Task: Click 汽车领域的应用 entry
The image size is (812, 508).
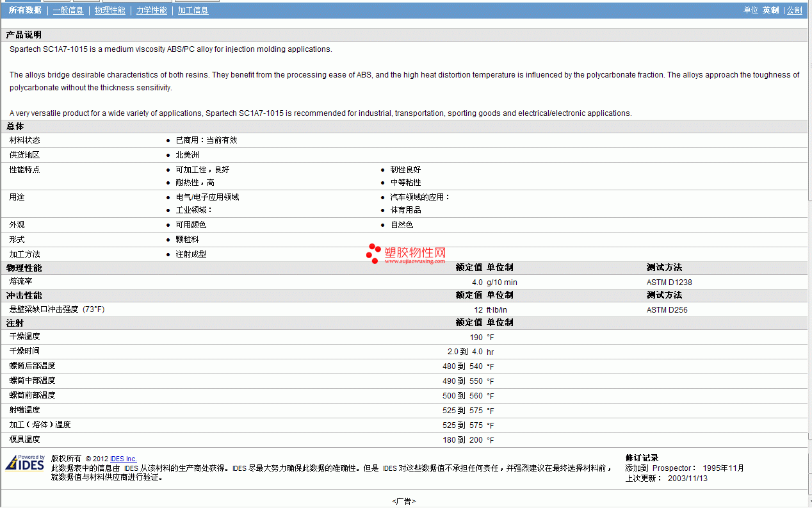Action: pyautogui.click(x=420, y=197)
